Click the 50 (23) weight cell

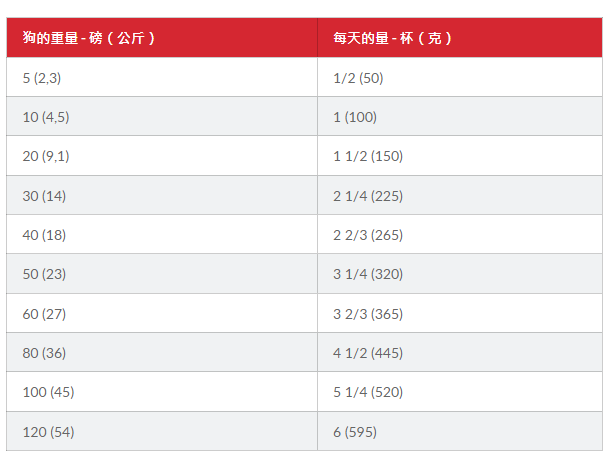(x=44, y=275)
